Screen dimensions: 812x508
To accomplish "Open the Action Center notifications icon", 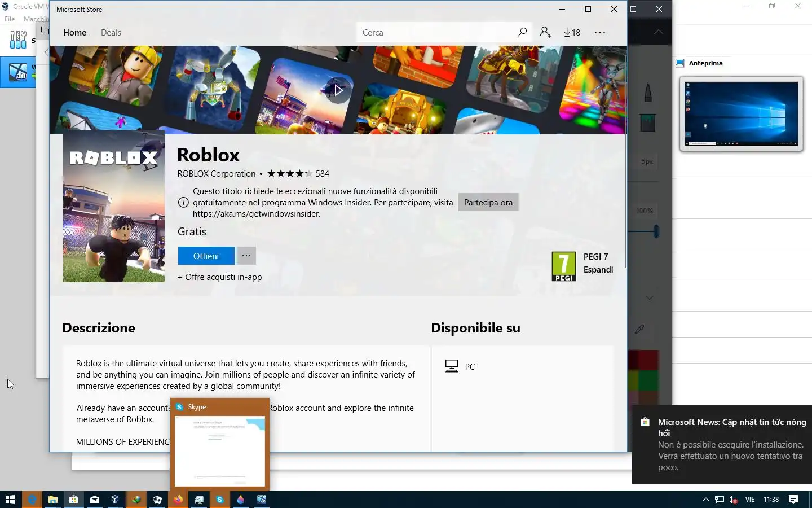I will tap(793, 500).
